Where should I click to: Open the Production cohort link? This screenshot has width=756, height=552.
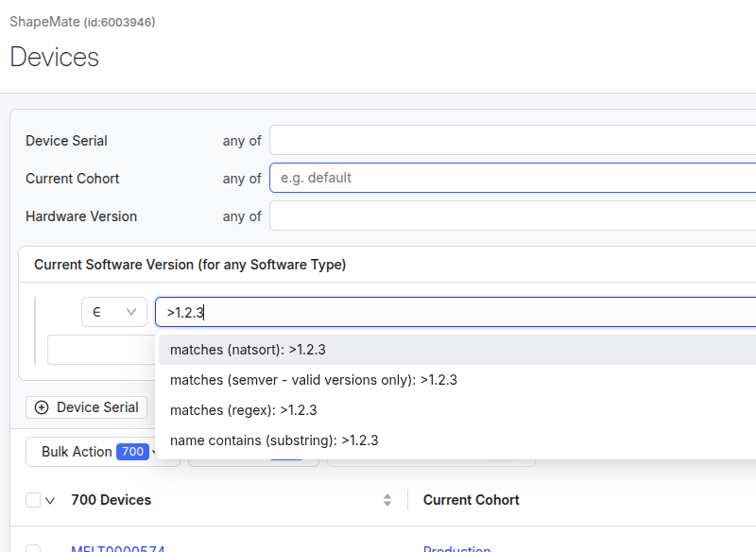[456, 548]
